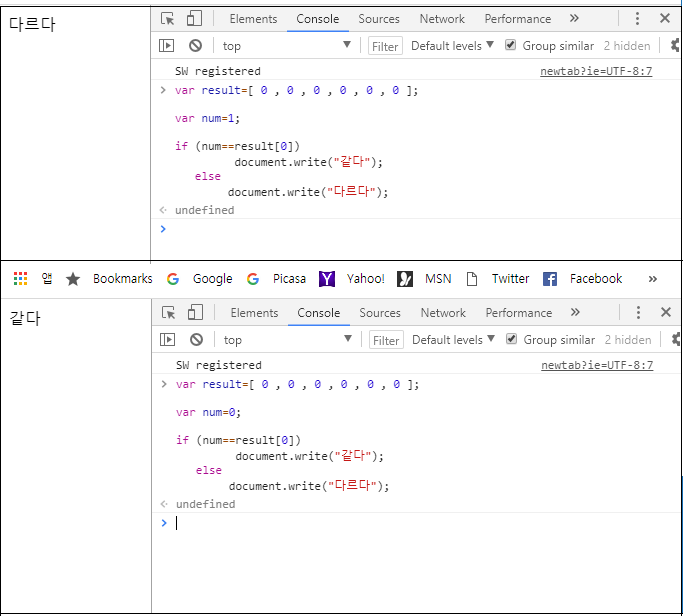This screenshot has width=683, height=616.
Task: Open Network tab in lower DevTools
Action: point(443,312)
